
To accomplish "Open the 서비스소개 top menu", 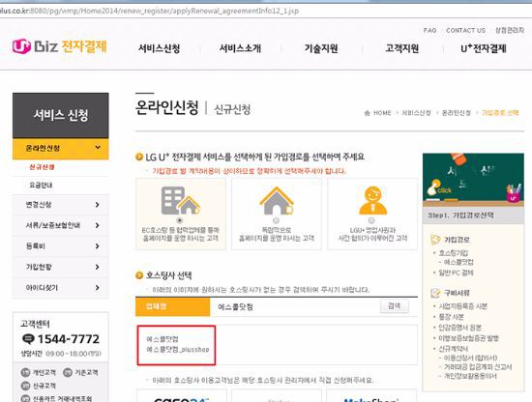I will [240, 48].
